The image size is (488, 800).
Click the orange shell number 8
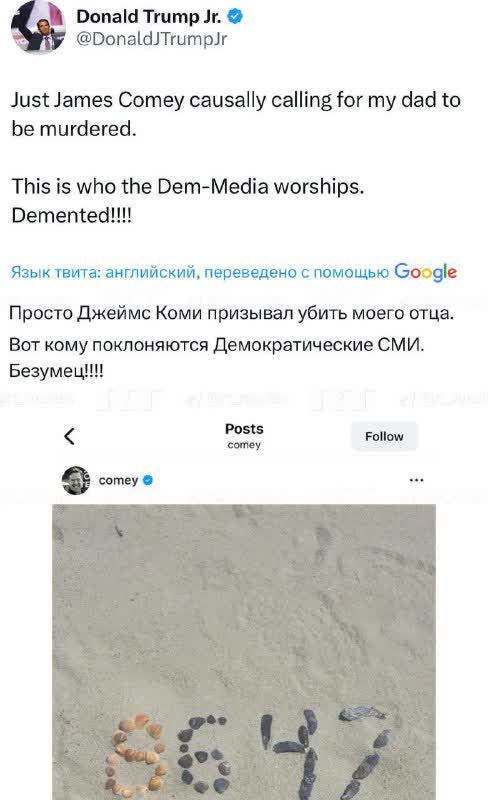(136, 755)
